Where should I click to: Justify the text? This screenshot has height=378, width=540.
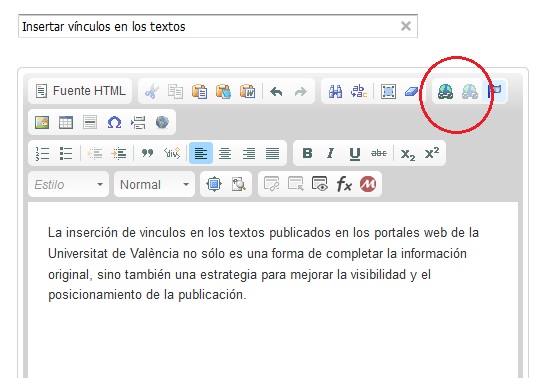[x=272, y=153]
